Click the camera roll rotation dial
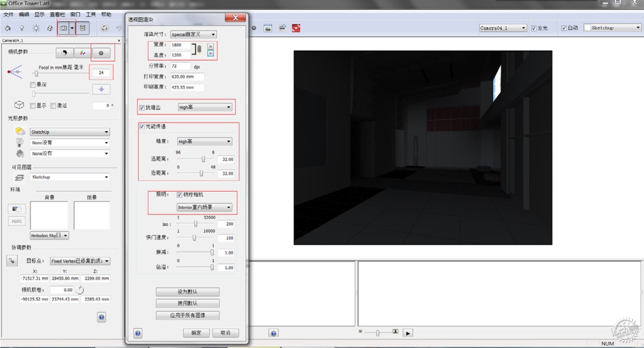Viewport: 644px width, 348px height. coord(80,290)
